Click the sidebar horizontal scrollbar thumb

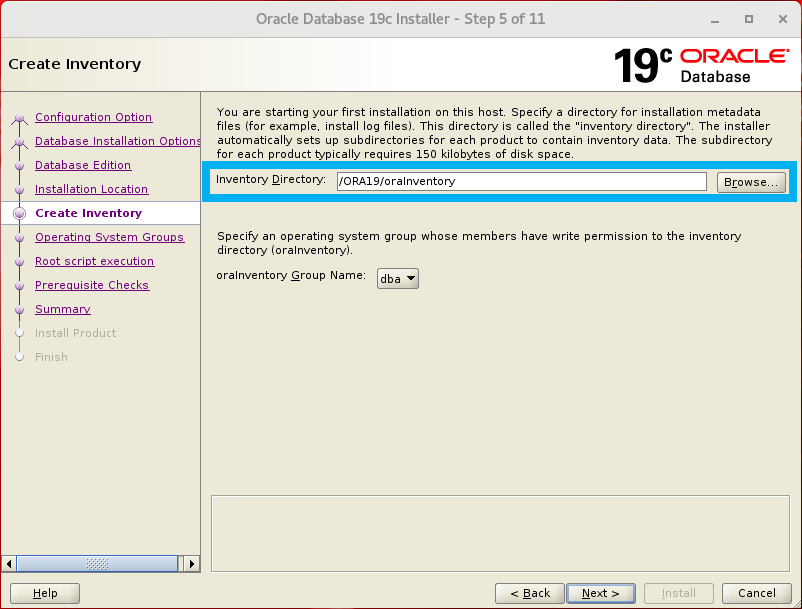pos(97,564)
